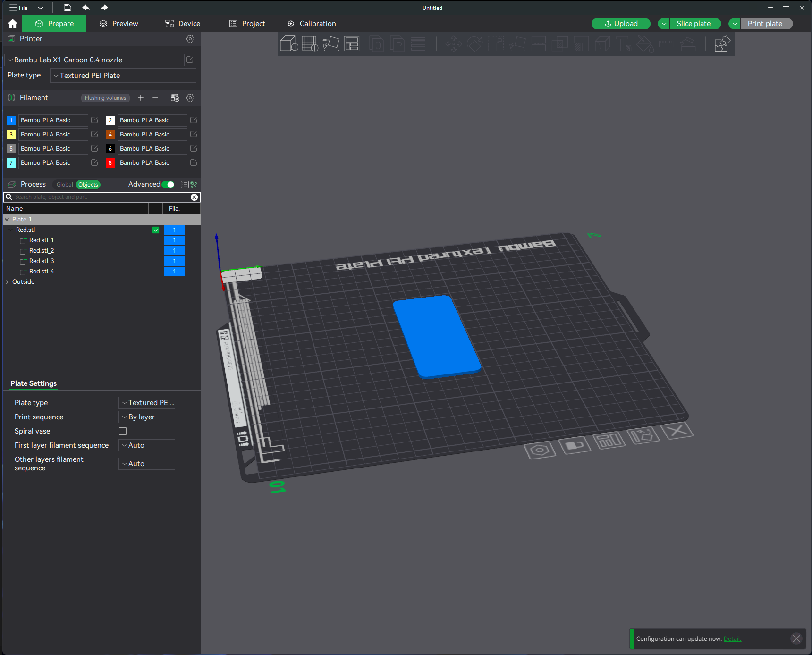This screenshot has width=812, height=655.
Task: Redo the last action
Action: [x=104, y=8]
